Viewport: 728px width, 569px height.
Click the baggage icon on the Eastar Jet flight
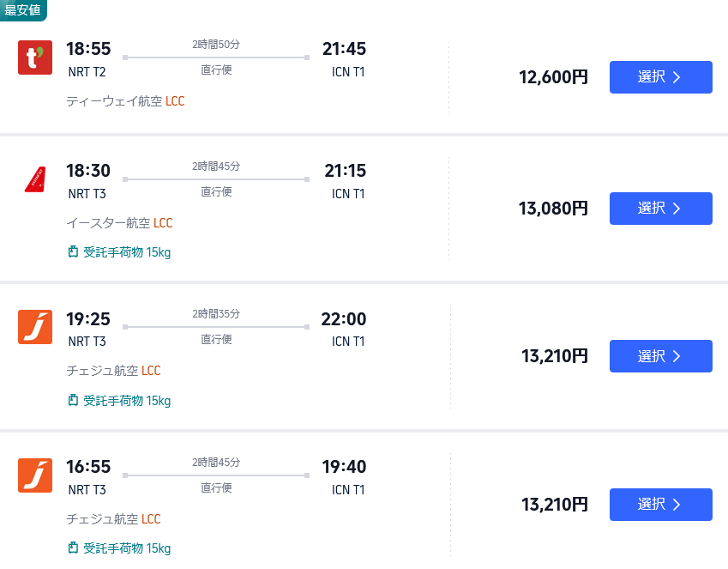point(73,253)
